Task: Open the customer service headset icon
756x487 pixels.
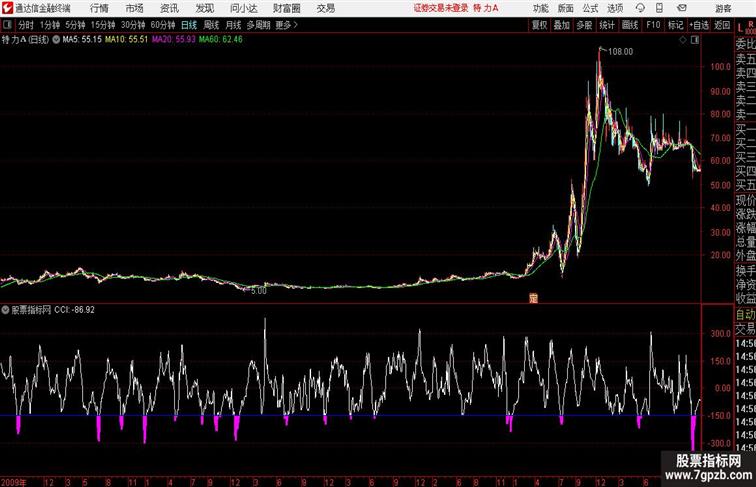Action: (640, 8)
